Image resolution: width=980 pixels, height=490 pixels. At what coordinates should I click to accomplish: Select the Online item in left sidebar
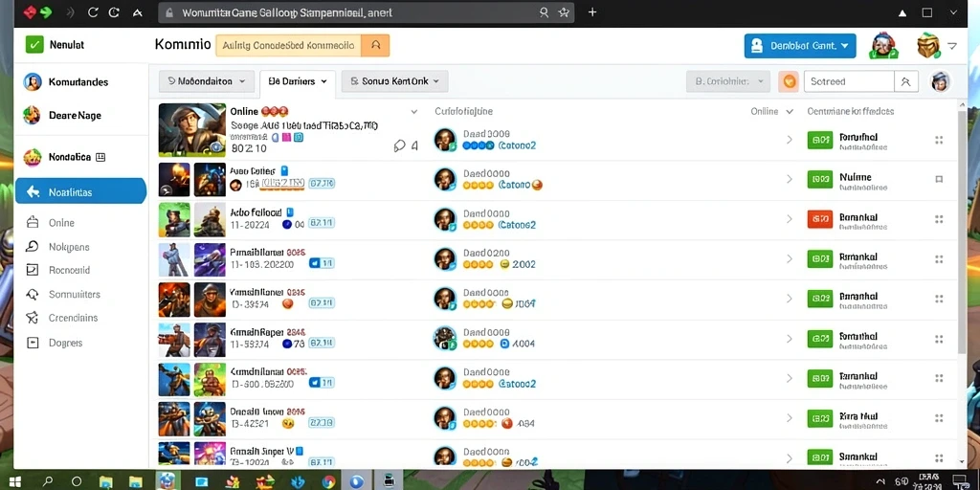tap(62, 222)
